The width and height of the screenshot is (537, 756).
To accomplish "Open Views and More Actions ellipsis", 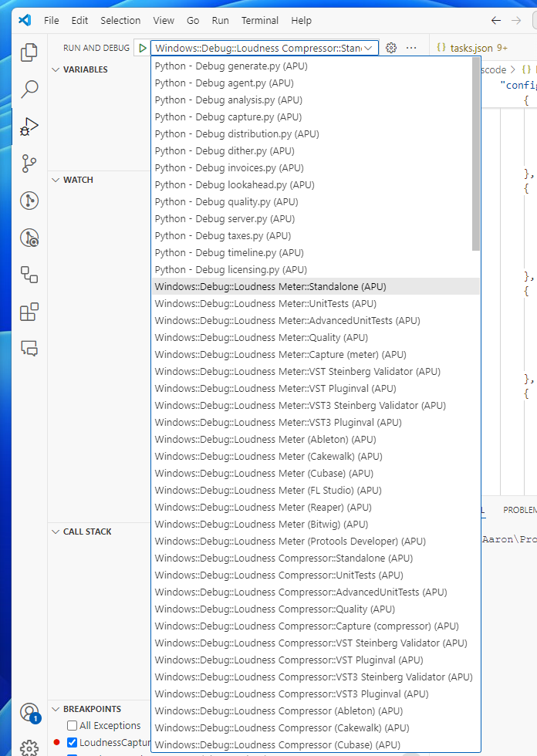I will [x=411, y=48].
